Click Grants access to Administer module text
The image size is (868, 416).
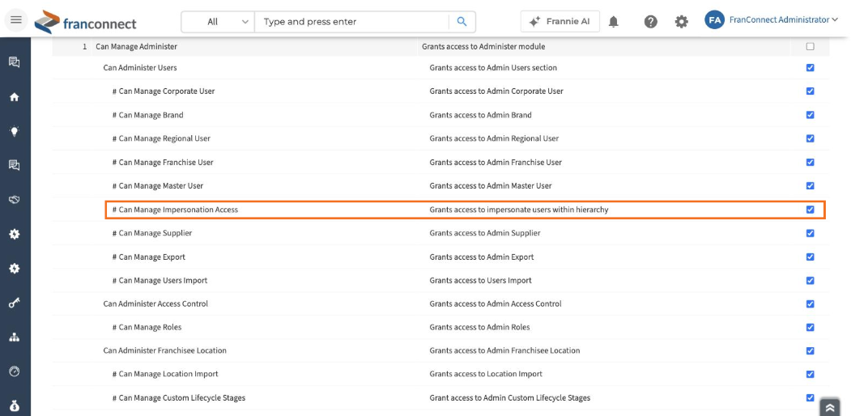coord(483,46)
